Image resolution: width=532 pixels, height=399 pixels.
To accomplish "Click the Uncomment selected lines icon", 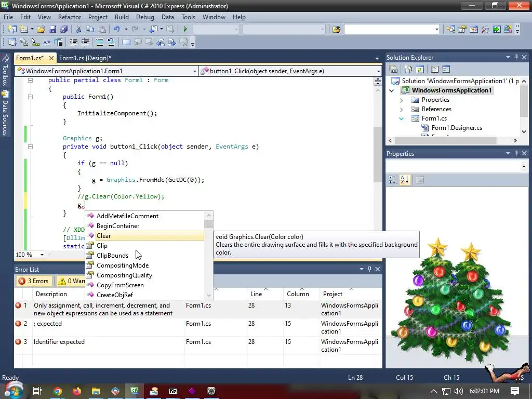I will tap(111, 43).
